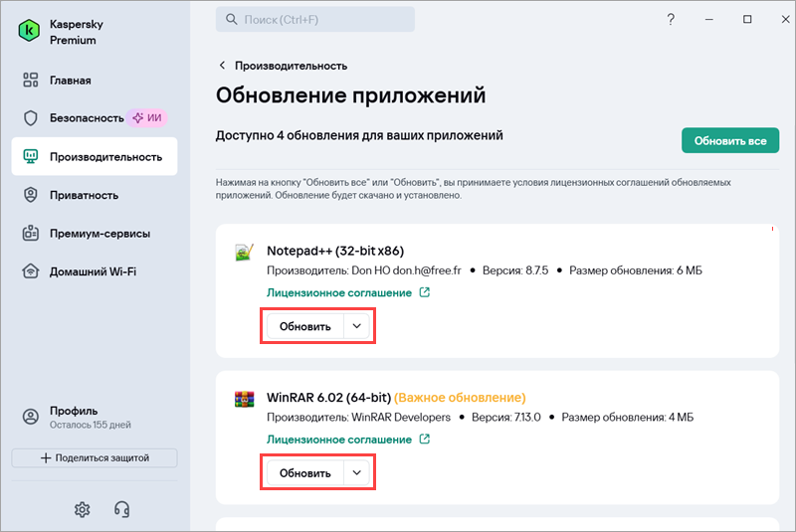
Task: Go back using the arrow beside Производительность
Action: pyautogui.click(x=222, y=65)
